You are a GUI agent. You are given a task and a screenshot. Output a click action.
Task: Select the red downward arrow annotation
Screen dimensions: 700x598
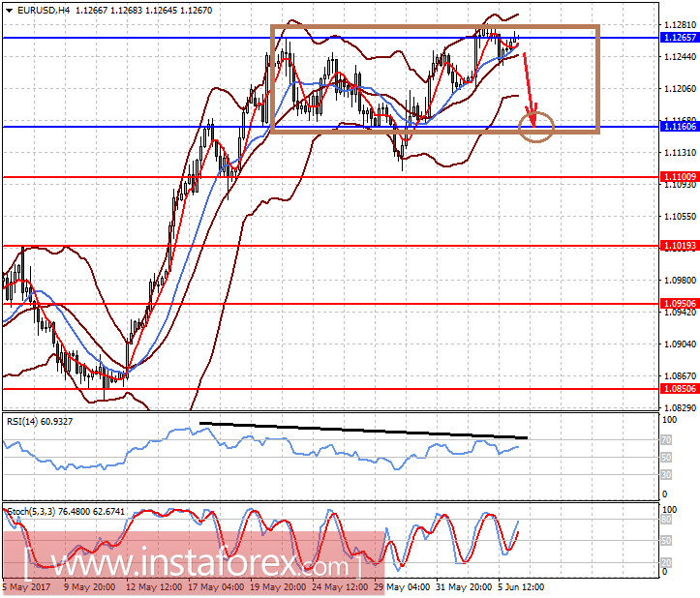[x=530, y=89]
